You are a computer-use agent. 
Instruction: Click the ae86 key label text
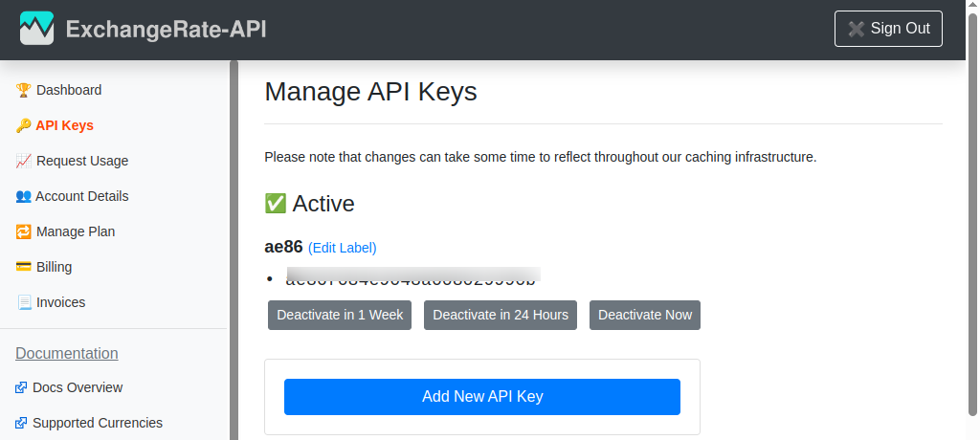(x=283, y=247)
